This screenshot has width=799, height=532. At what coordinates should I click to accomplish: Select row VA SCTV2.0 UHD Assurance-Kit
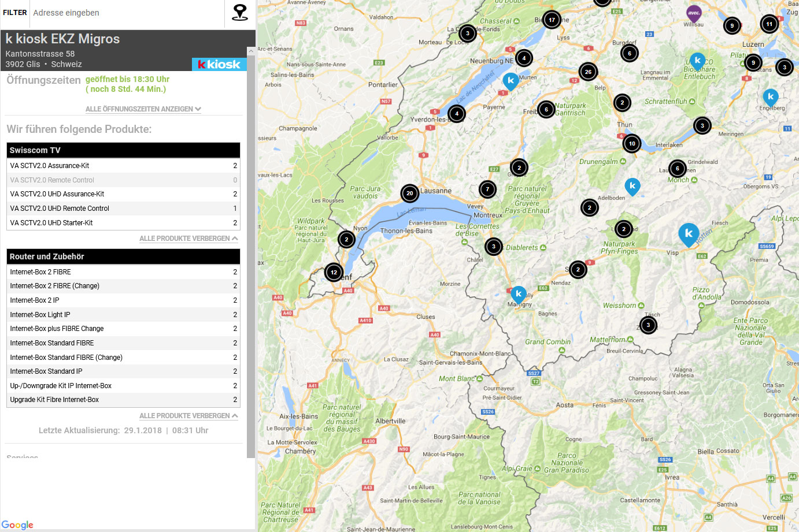pyautogui.click(x=123, y=194)
